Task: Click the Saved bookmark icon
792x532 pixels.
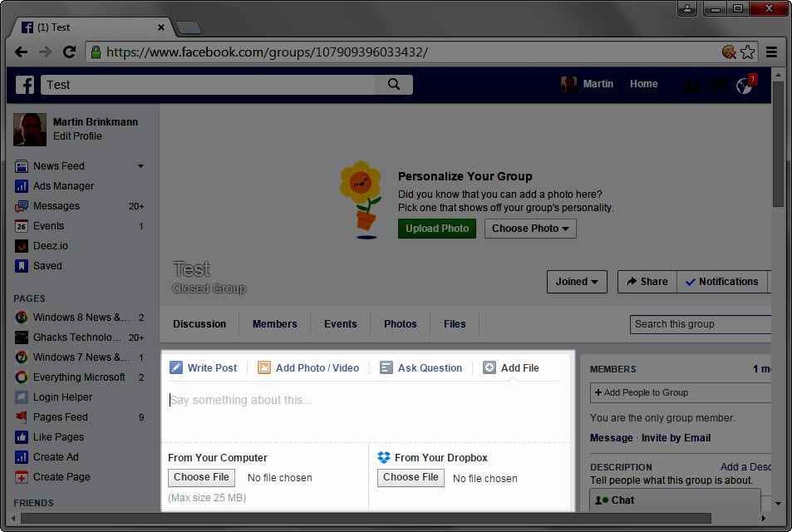Action: [22, 266]
